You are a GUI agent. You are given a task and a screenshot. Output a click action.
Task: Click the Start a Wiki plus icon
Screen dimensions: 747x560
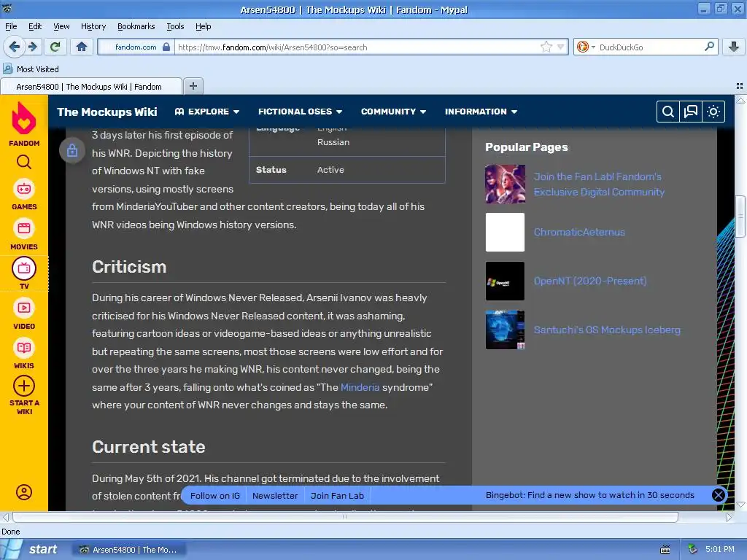[x=24, y=386]
